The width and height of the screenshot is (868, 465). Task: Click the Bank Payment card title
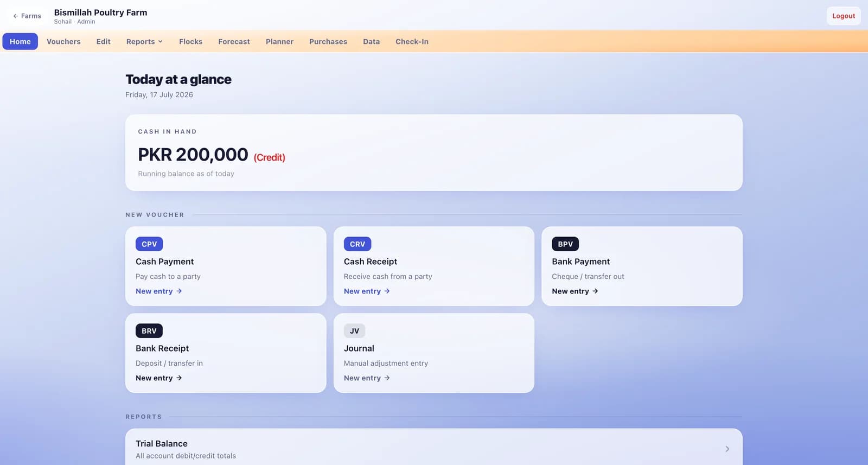point(581,262)
